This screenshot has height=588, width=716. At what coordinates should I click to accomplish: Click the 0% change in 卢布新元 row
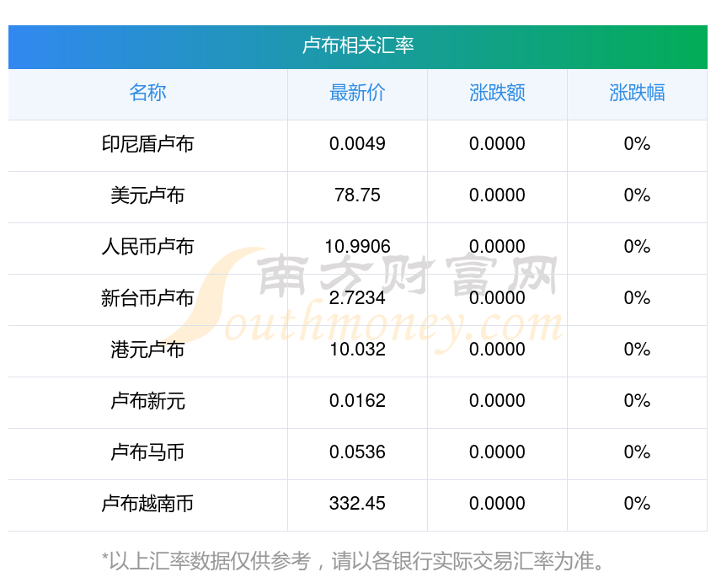click(637, 401)
